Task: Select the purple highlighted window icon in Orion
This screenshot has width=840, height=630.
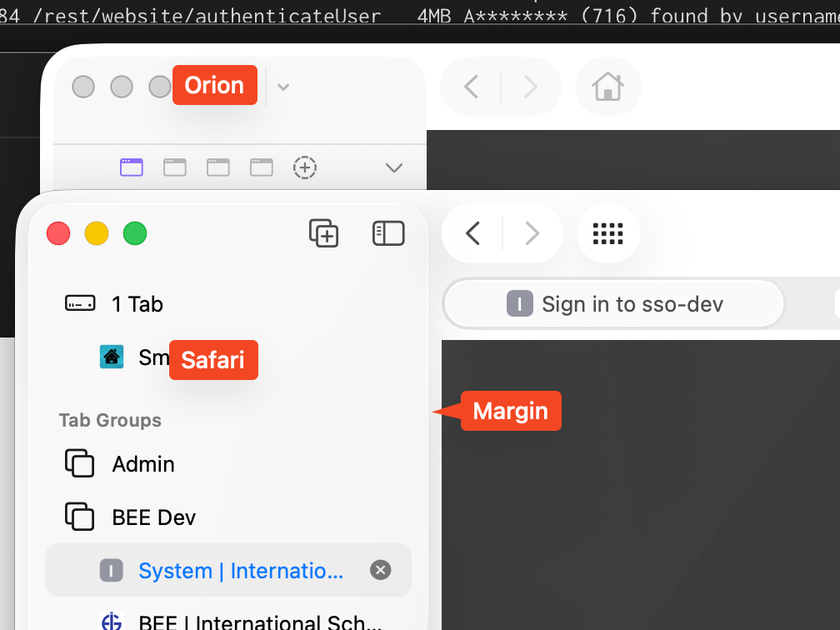Action: tap(132, 167)
